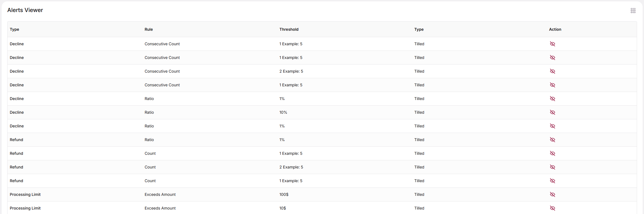Viewport: 644px width, 214px height.
Task: Click the eye icon in the third Decline Ratio row
Action: [552, 126]
